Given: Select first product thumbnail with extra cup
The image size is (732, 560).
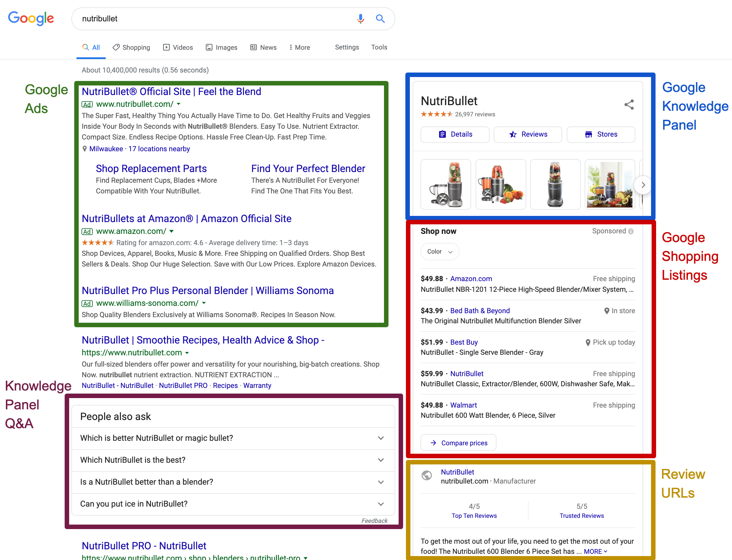Looking at the screenshot, I should 446,184.
